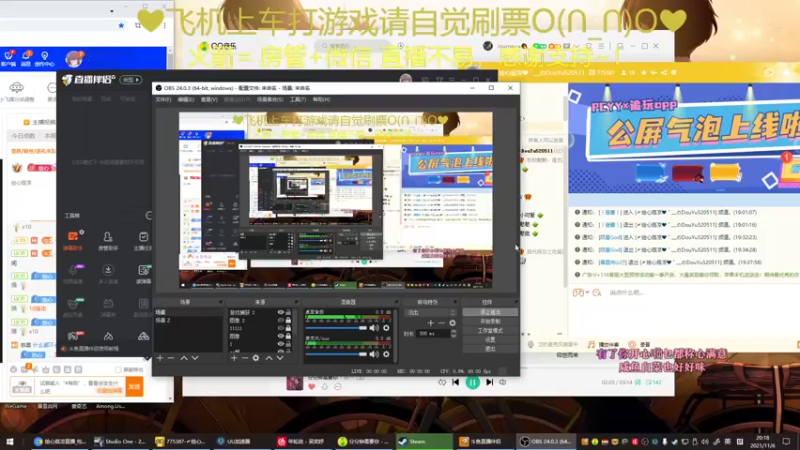Toggle lock on the 图像 2 source

point(288,320)
